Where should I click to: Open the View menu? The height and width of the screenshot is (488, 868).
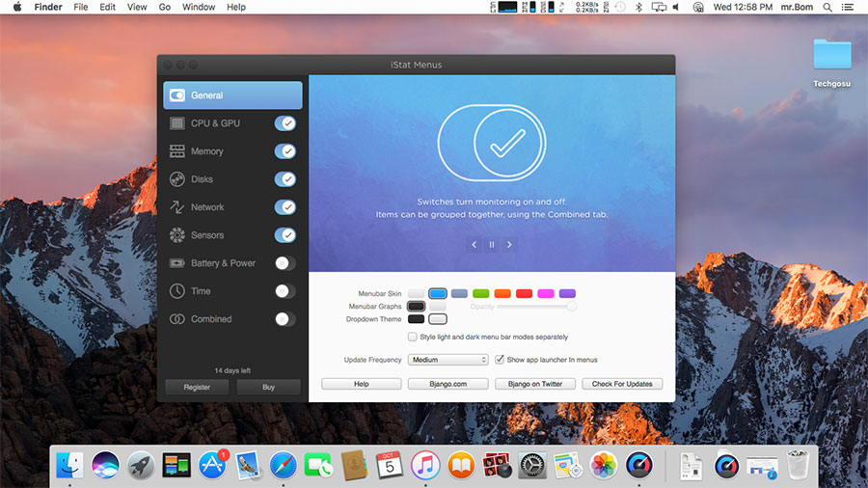(137, 7)
